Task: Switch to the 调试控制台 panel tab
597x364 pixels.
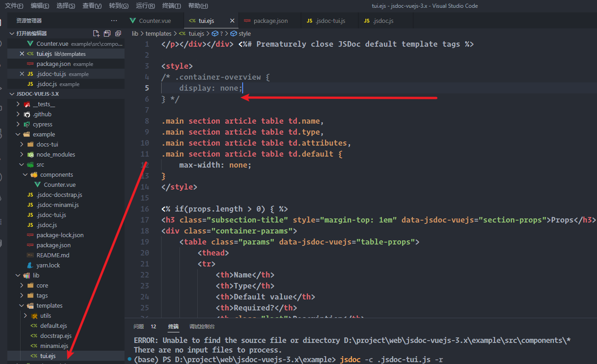Action: tap(202, 326)
